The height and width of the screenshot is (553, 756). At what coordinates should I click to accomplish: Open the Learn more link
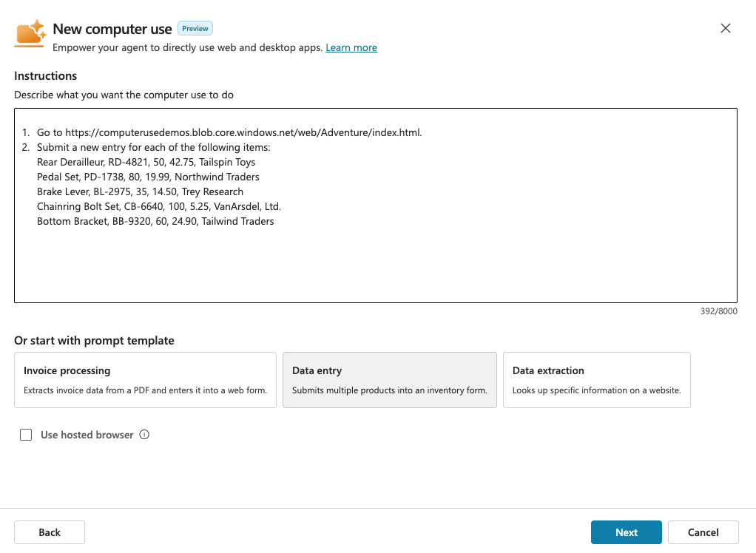351,47
